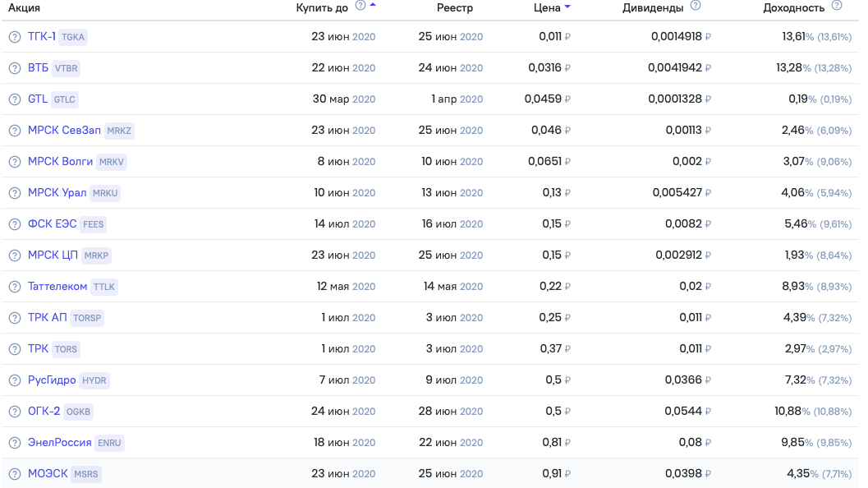Click the MRKV ticker badge
This screenshot has height=488, width=868.
111,163
